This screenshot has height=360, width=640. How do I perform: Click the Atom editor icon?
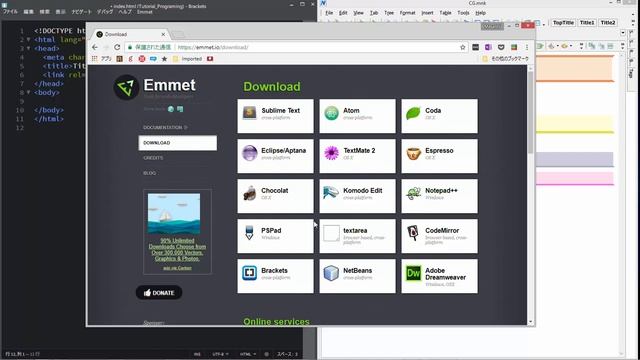pyautogui.click(x=331, y=113)
